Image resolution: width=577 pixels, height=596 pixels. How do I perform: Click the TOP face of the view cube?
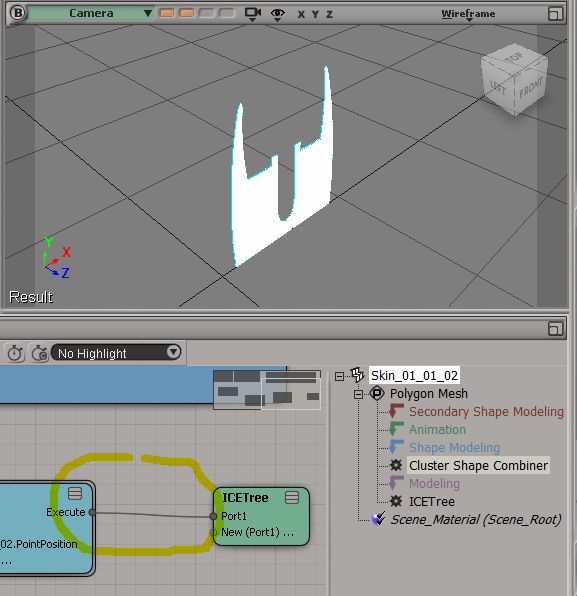click(515, 58)
